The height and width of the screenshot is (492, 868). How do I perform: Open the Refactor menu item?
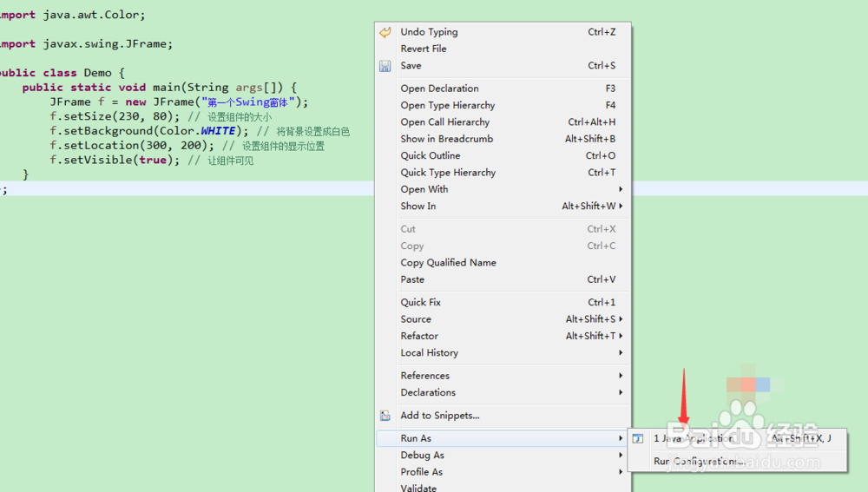coord(503,336)
